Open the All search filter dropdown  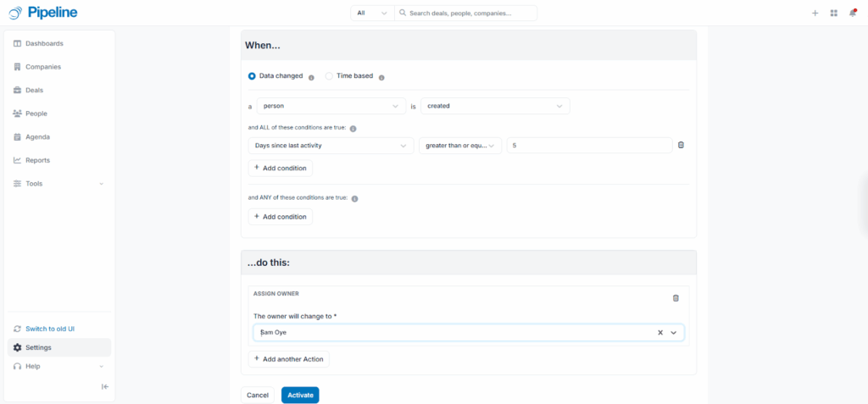point(372,14)
